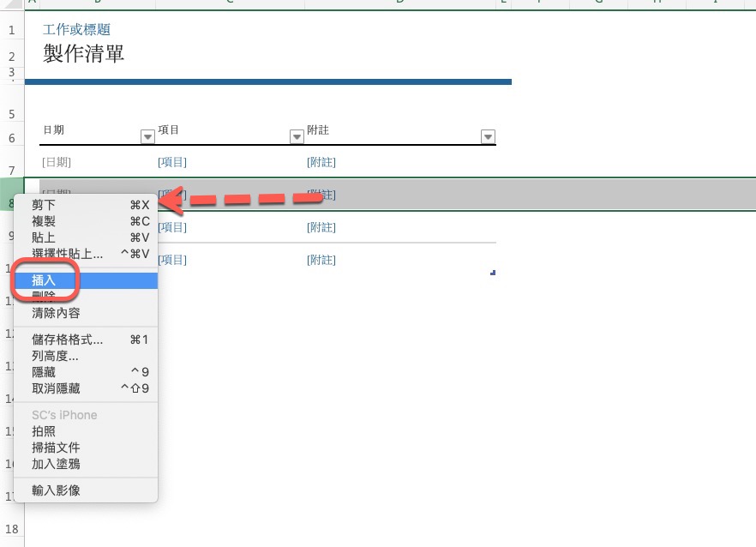Choose 列高度... menu entry
Viewport: 756px width, 547px height.
(x=86, y=356)
